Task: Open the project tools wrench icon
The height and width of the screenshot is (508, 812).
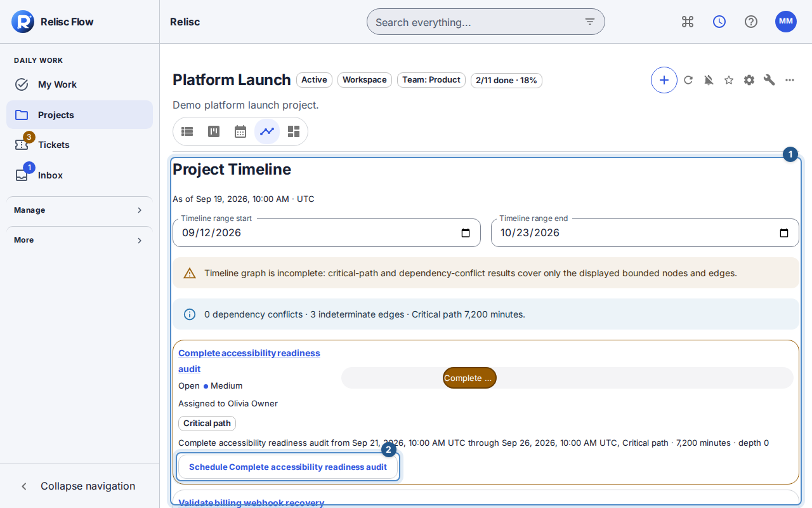Action: 769,80
